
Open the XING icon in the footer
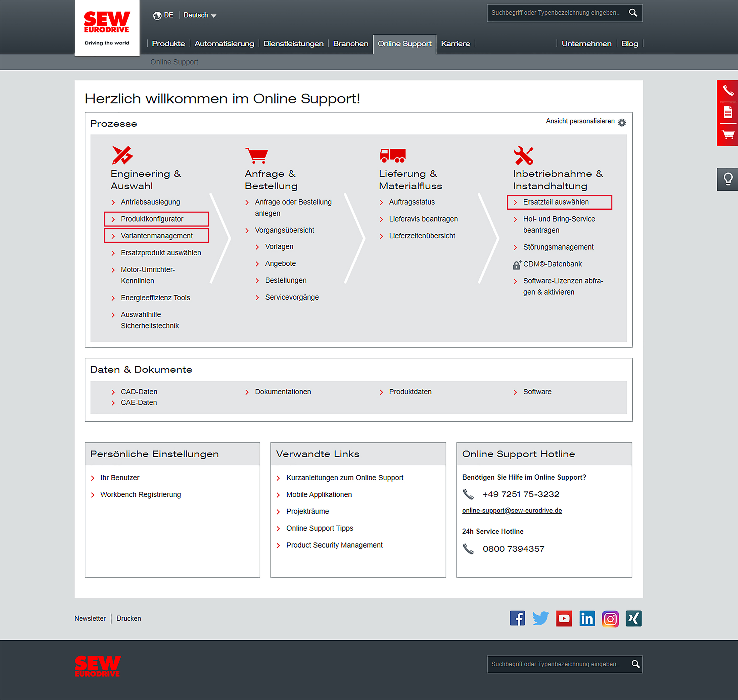633,618
